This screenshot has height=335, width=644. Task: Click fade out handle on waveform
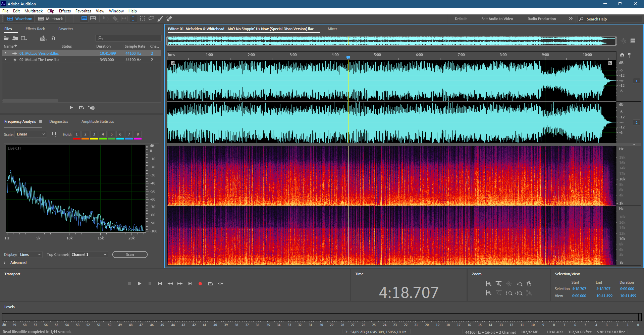(x=610, y=63)
